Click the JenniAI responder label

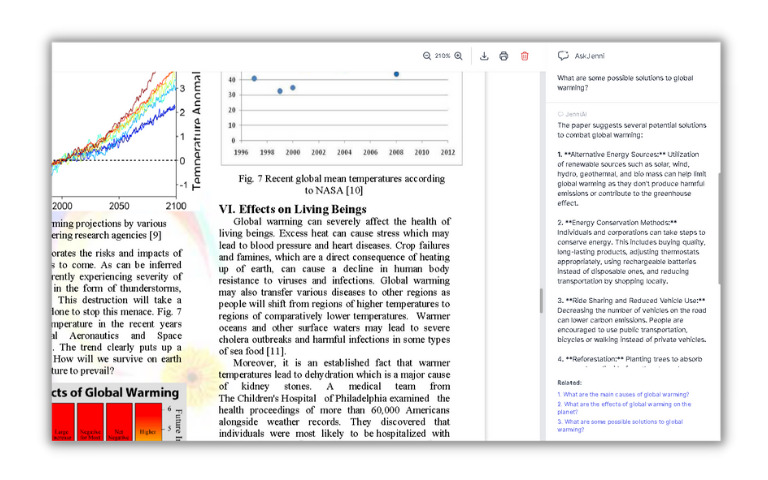pos(572,114)
